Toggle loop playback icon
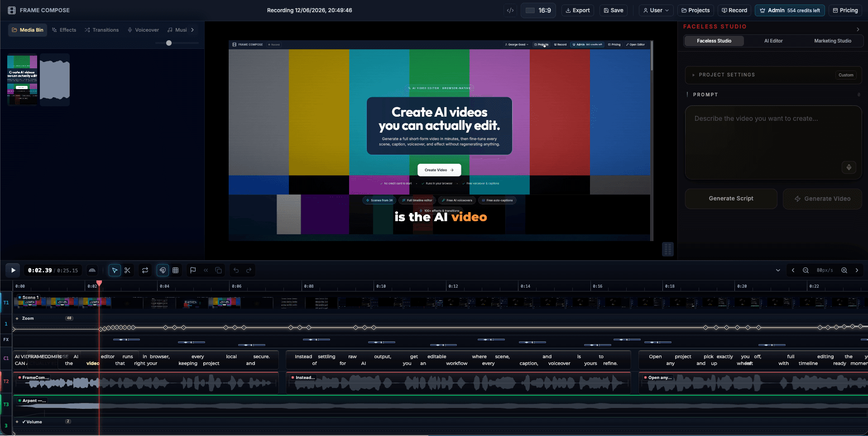 click(x=145, y=270)
